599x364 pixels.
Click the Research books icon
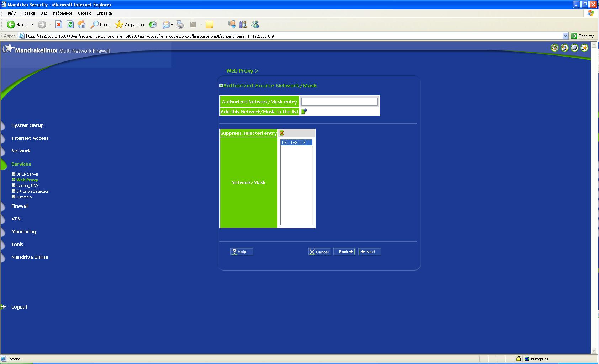click(243, 25)
